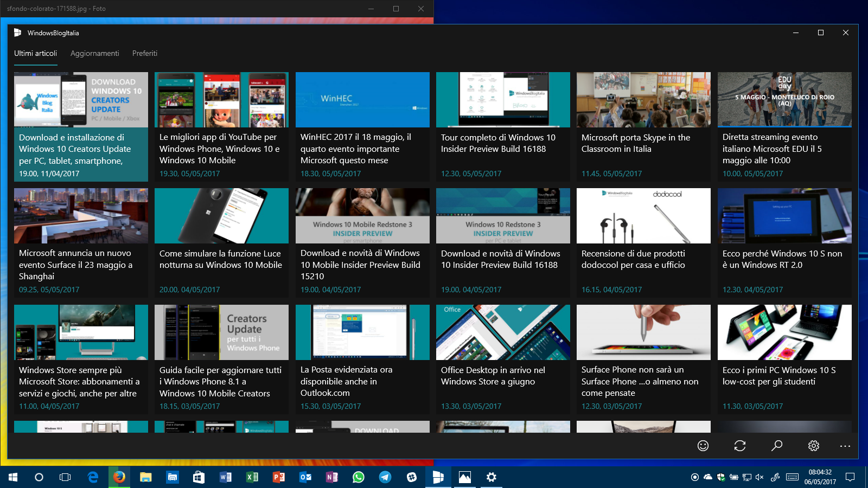Open the Windows Store taskbar icon
The image size is (868, 488).
pos(199,477)
